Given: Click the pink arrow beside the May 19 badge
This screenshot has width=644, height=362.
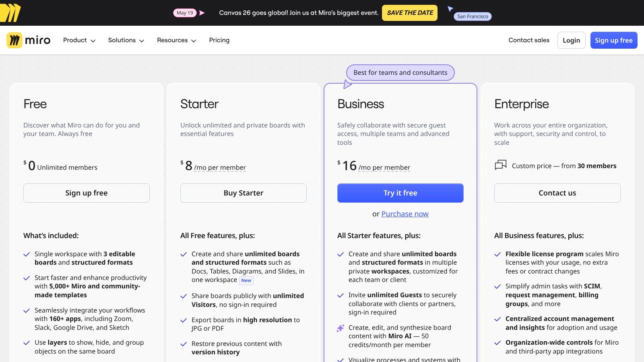Looking at the screenshot, I should coord(202,12).
